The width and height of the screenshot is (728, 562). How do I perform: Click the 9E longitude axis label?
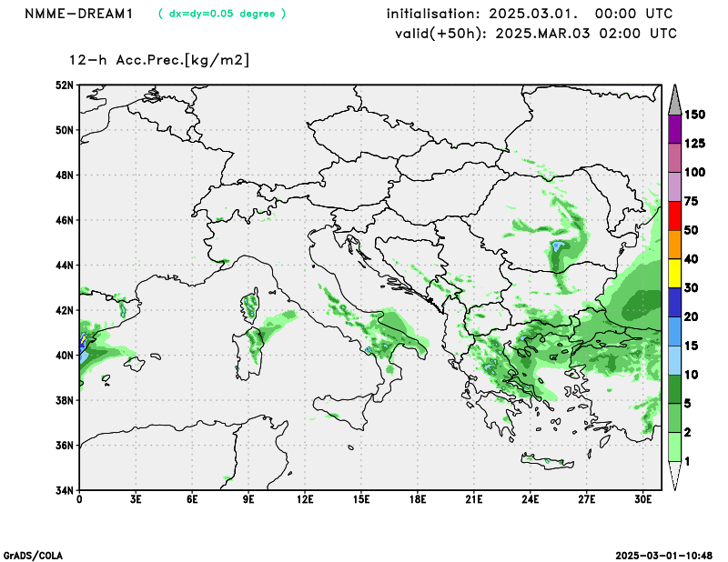248,500
